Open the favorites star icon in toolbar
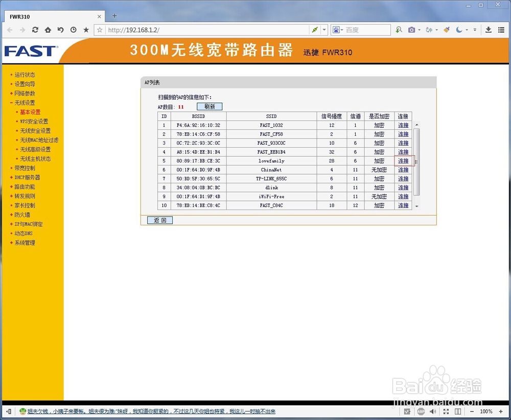This screenshot has height=420, width=511. pos(86,30)
